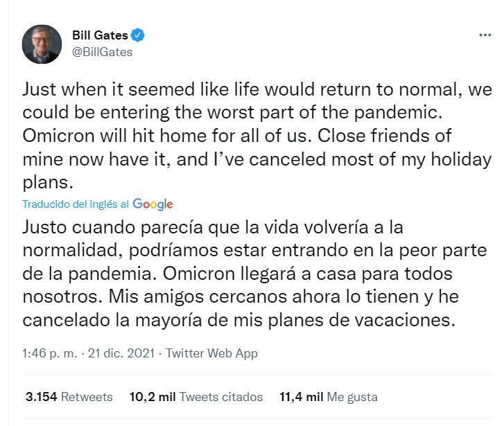Viewport: 504px width, 426px height.
Task: Click 'Tweets citados' label text
Action: pyautogui.click(x=221, y=397)
